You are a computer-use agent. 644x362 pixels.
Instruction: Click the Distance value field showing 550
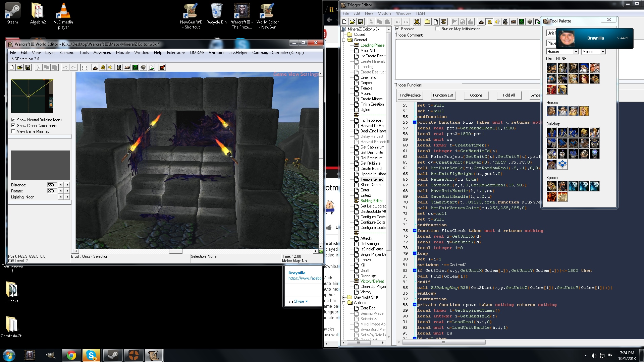(x=52, y=185)
